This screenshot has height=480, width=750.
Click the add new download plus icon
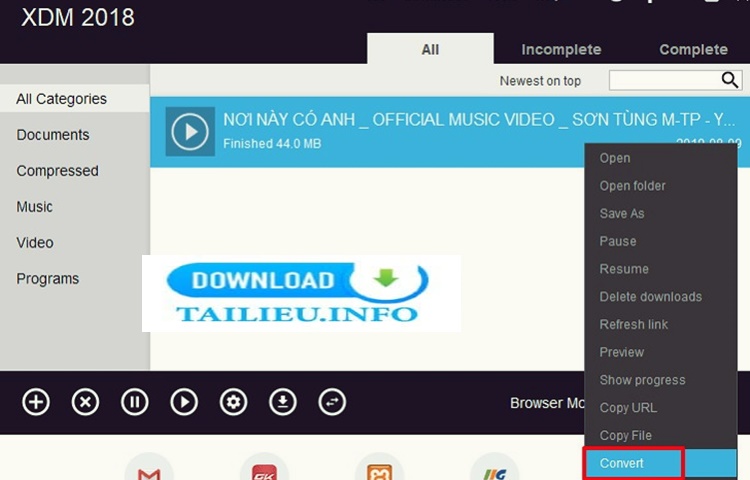(36, 402)
